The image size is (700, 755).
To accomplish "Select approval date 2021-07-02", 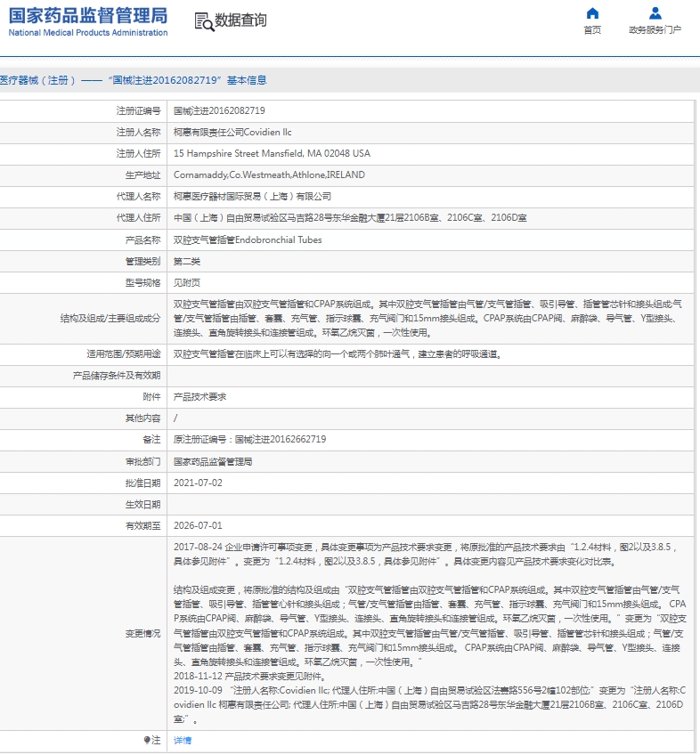I will pyautogui.click(x=198, y=483).
